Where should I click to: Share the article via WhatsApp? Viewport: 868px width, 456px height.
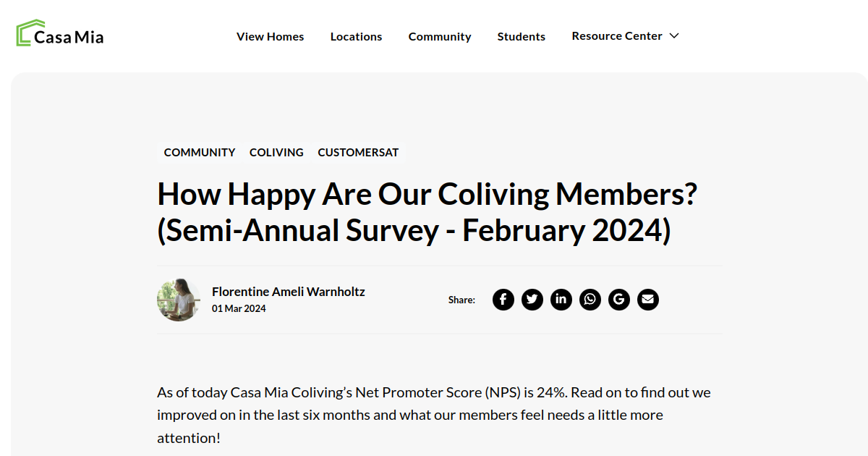(590, 300)
